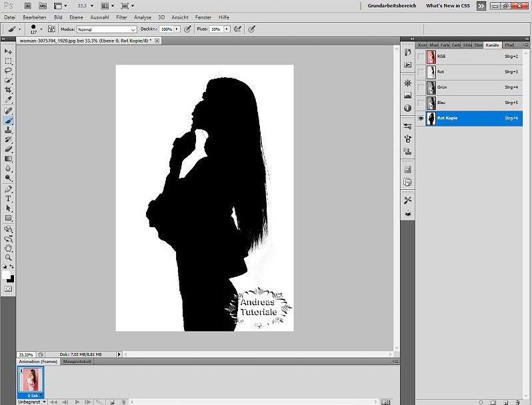Image resolution: width=532 pixels, height=405 pixels.
Task: Launch Adobe Bridge from top bar
Action: pyautogui.click(x=28, y=6)
